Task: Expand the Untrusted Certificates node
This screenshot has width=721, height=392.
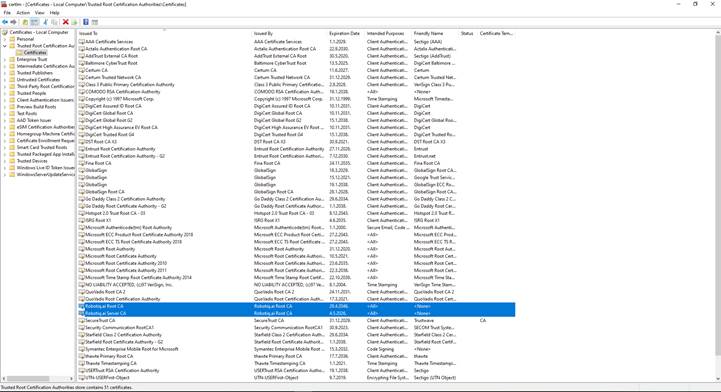Action: tap(5, 80)
